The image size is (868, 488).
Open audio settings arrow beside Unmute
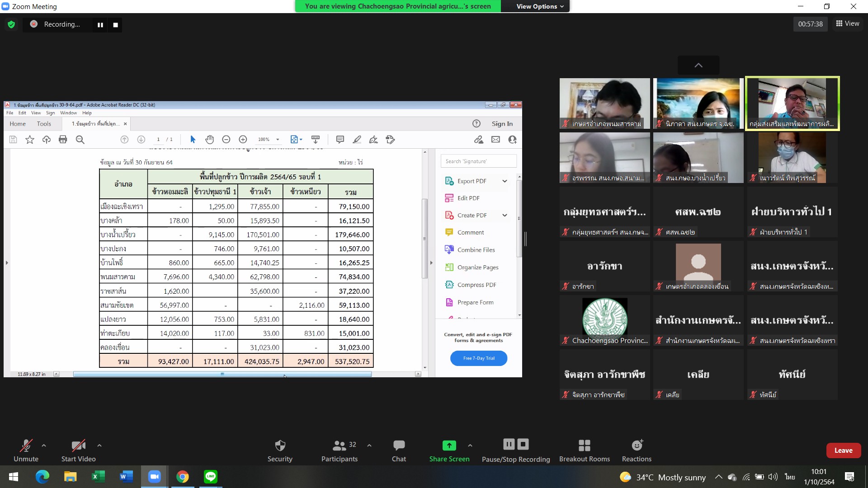click(x=44, y=446)
